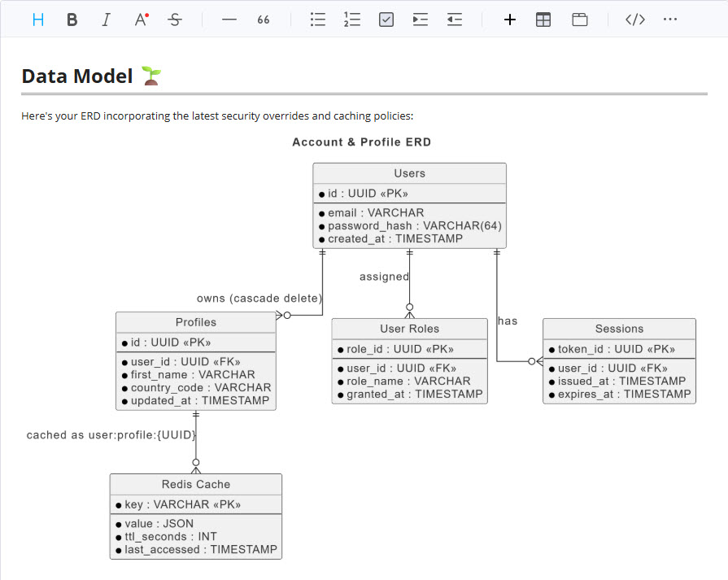Click the seedling emoji in heading

point(151,76)
